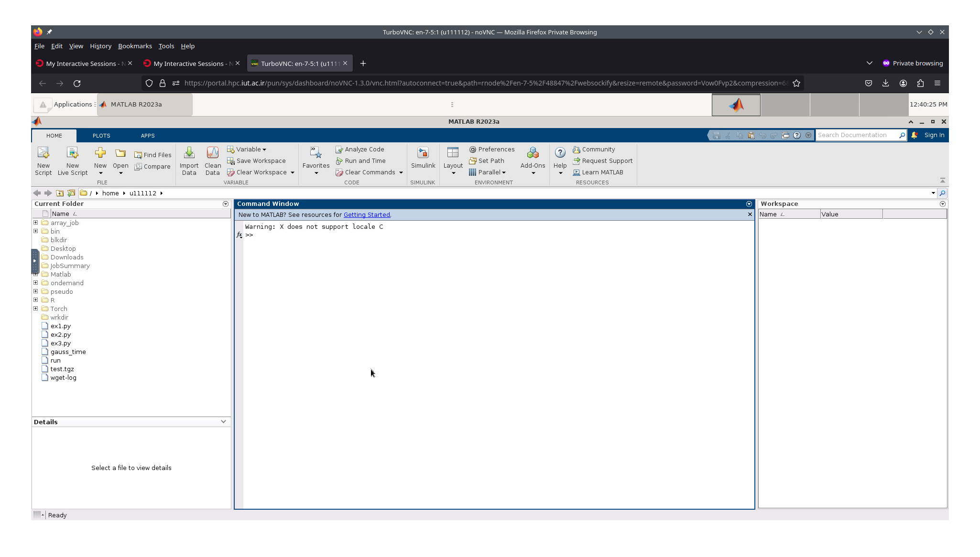This screenshot has width=980, height=557.
Task: Create a New Live Script
Action: (x=73, y=161)
